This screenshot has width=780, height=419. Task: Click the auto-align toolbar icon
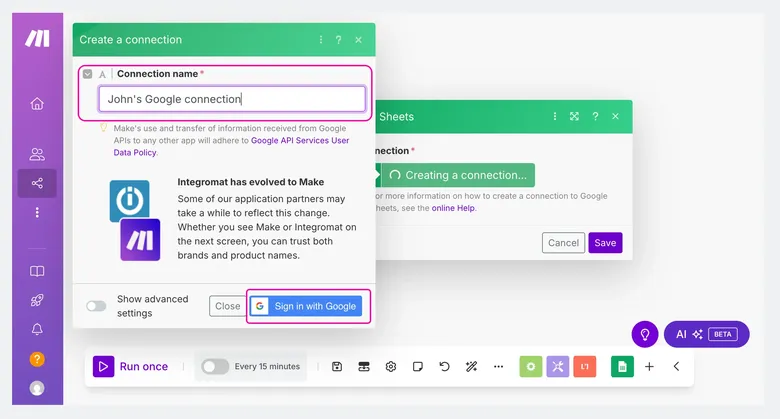pos(364,367)
